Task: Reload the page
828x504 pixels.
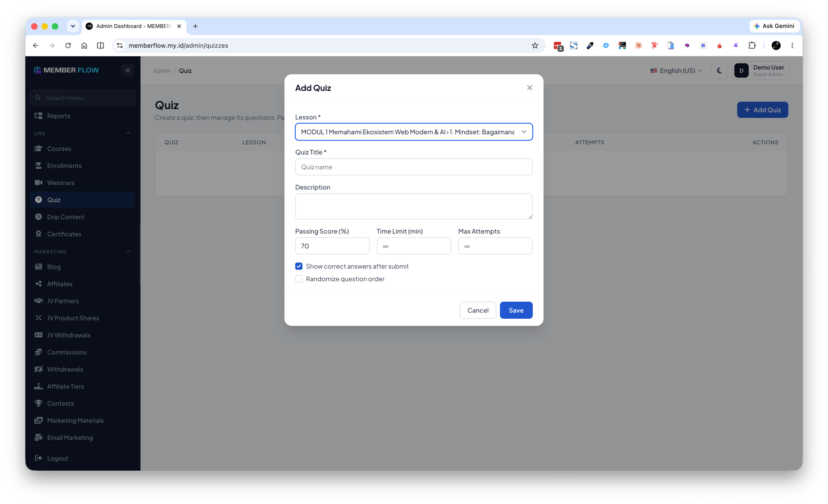Action: (68, 45)
